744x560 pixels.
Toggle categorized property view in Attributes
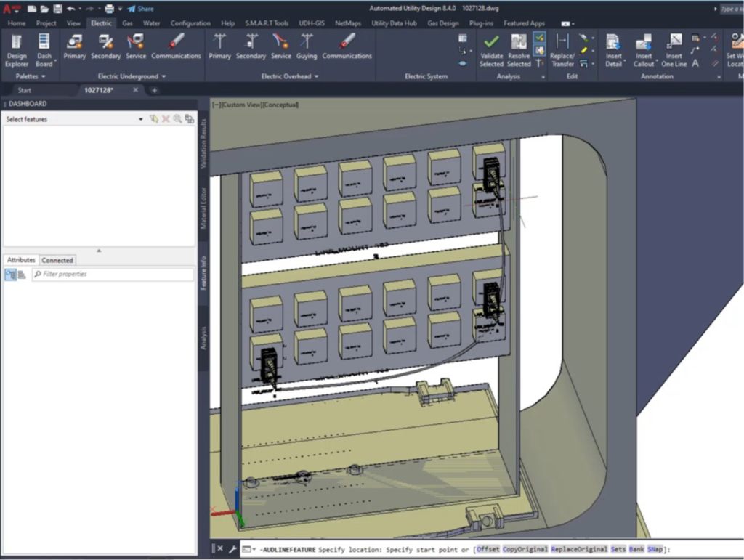10,274
